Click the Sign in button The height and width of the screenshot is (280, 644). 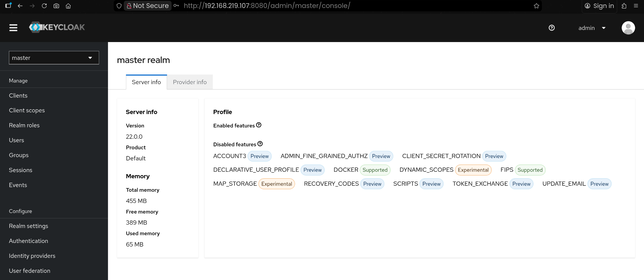point(599,6)
